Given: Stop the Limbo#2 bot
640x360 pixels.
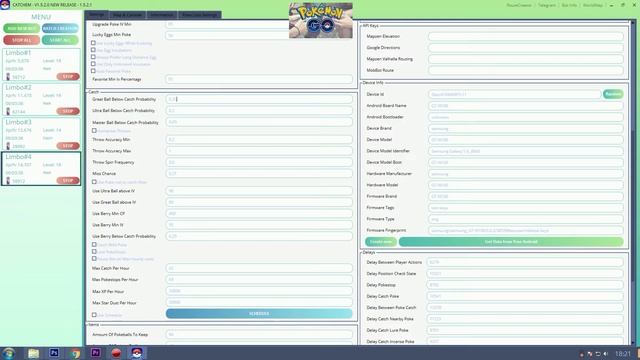Looking at the screenshot, I should (x=68, y=111).
